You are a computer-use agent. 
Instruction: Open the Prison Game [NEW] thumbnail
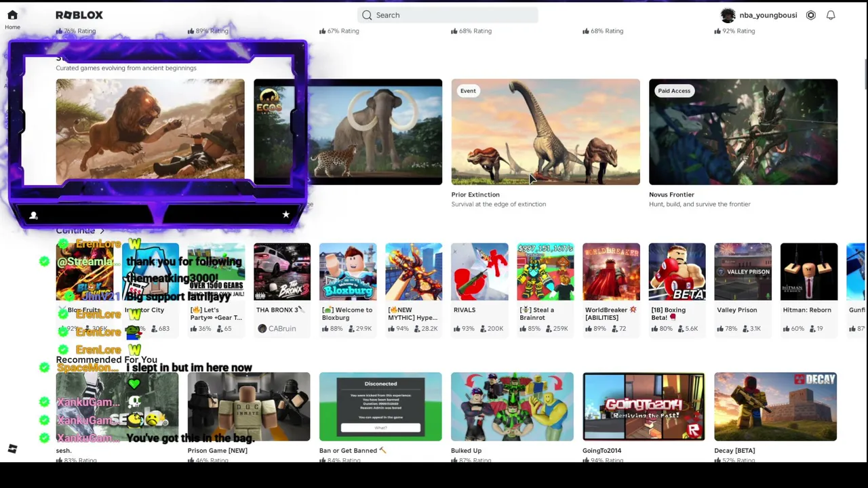tap(249, 407)
